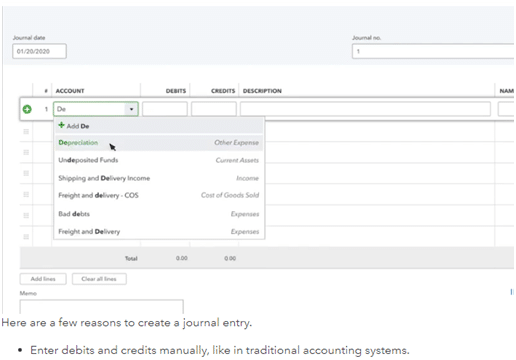The height and width of the screenshot is (360, 516).
Task: Click the Description field in row 1
Action: click(365, 109)
